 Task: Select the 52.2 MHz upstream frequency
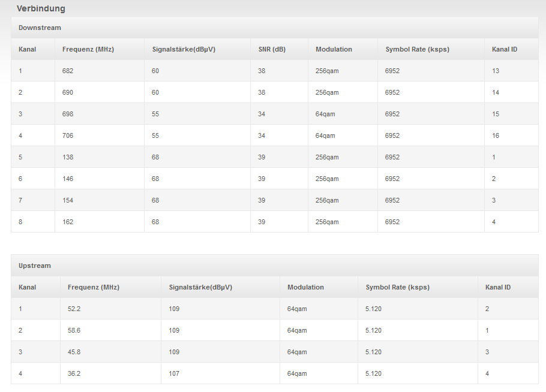(75, 309)
